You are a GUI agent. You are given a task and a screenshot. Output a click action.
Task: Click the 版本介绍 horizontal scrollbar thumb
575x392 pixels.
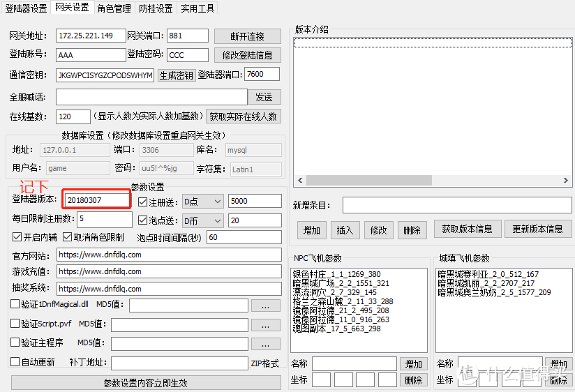369,180
